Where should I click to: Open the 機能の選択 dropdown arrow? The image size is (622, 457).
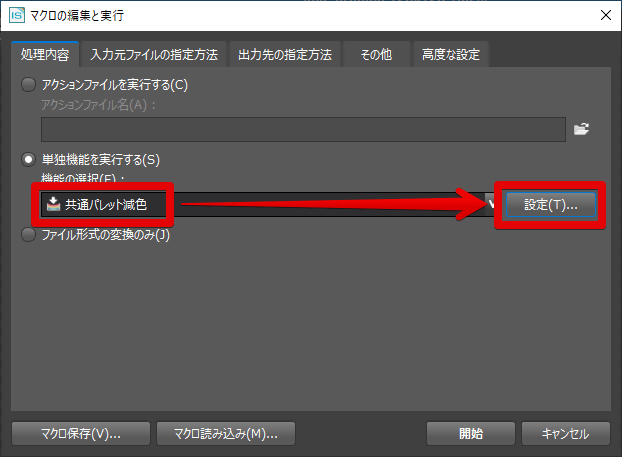tap(491, 204)
